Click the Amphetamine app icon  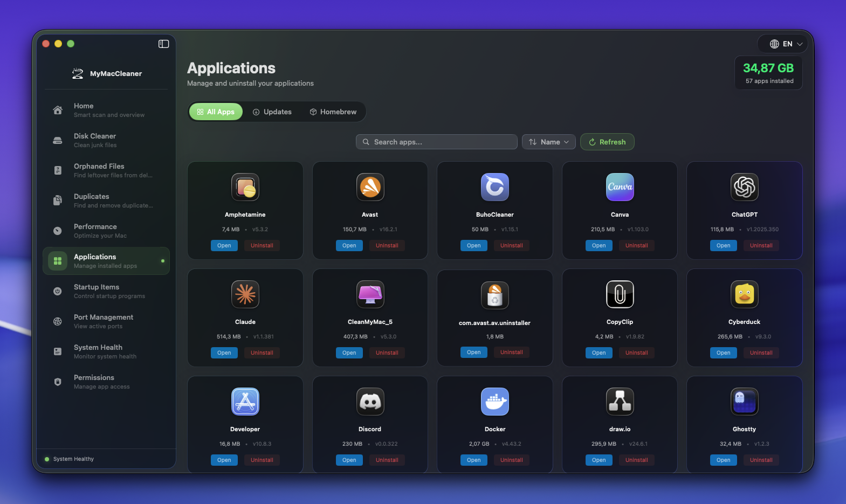point(245,187)
